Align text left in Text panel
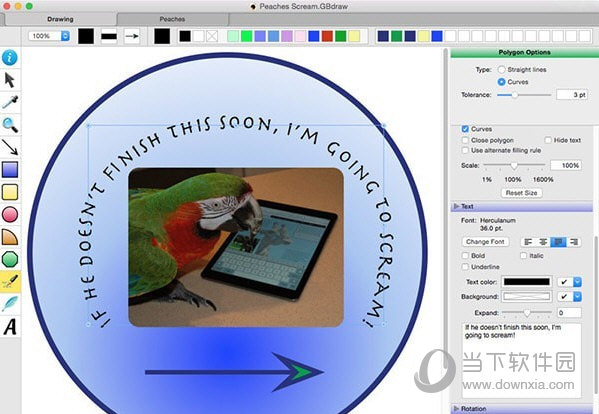Viewport: 599px width, 414px height. (528, 242)
